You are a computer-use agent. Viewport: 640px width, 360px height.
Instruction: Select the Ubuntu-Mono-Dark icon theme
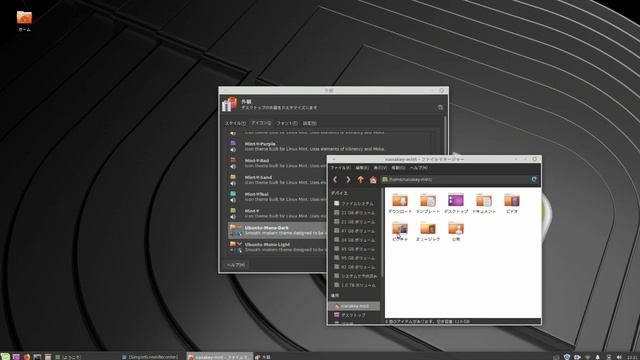point(278,230)
